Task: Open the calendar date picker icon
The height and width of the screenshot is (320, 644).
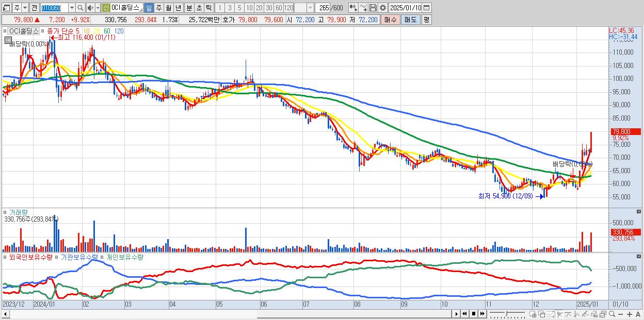Action: (x=426, y=8)
